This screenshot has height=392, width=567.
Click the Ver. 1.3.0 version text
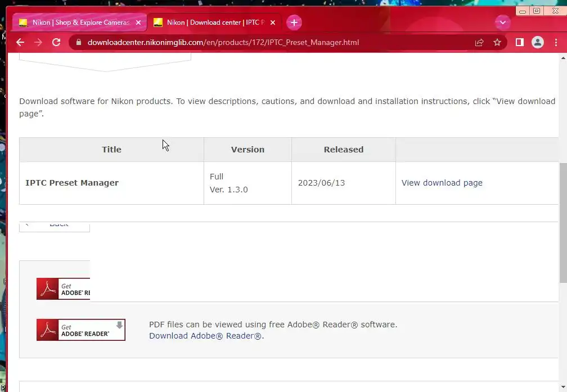pos(228,190)
